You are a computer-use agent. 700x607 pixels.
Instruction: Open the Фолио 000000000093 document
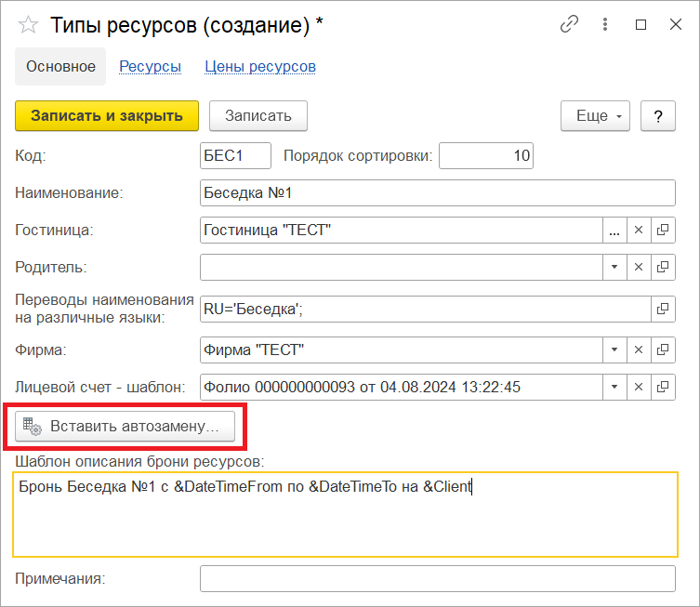point(663,387)
